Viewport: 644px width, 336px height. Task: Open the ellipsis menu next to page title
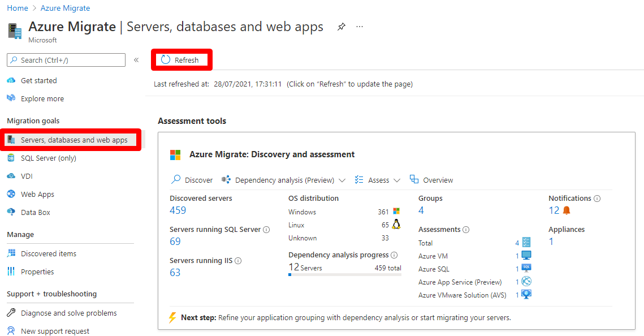(360, 27)
